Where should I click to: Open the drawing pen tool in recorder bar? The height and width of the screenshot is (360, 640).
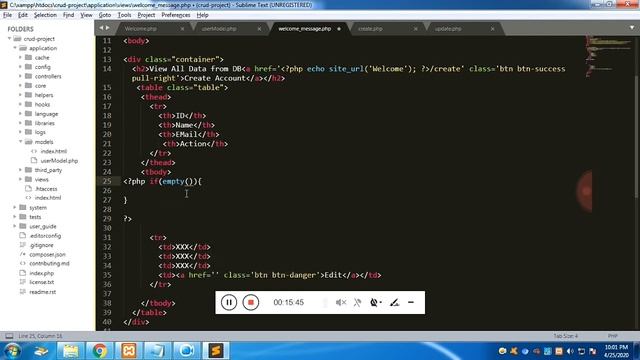click(394, 302)
